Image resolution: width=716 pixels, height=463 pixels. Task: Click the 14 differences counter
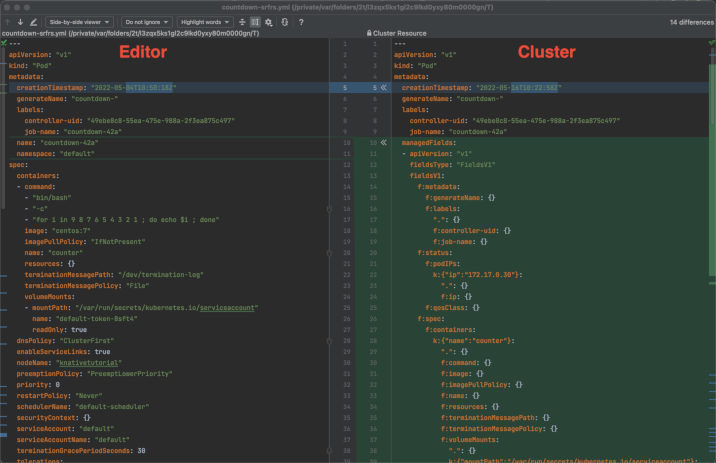[691, 22]
